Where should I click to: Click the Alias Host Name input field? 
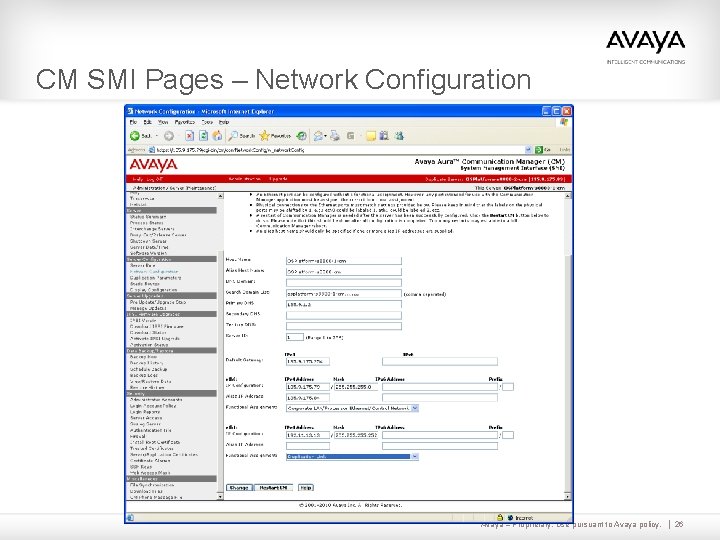tap(343, 272)
